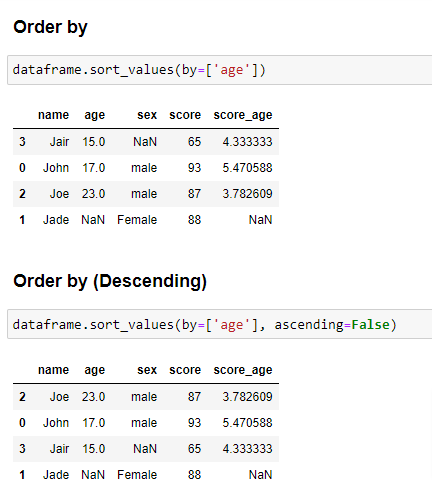Click the 'Joe' cell in the first table
The image size is (432, 497).
[x=59, y=194]
